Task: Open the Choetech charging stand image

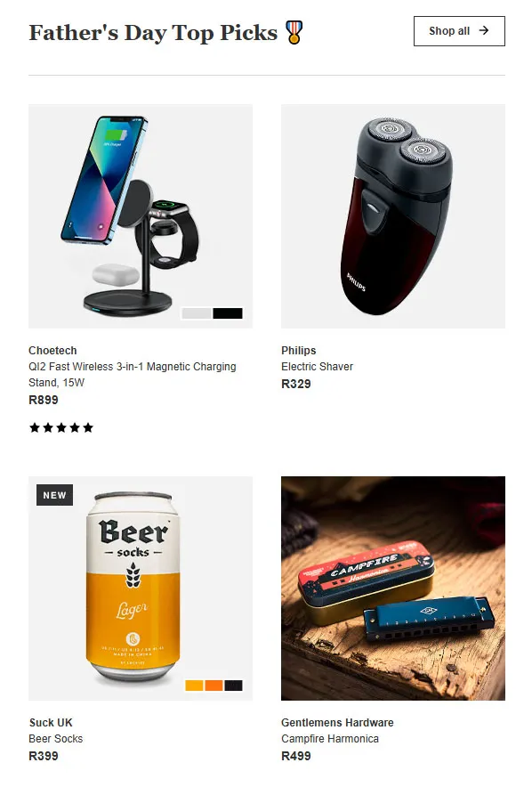Action: point(141,216)
